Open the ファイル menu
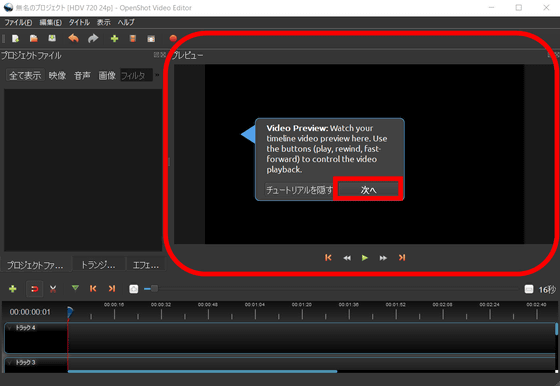This screenshot has width=560, height=386. (x=18, y=22)
